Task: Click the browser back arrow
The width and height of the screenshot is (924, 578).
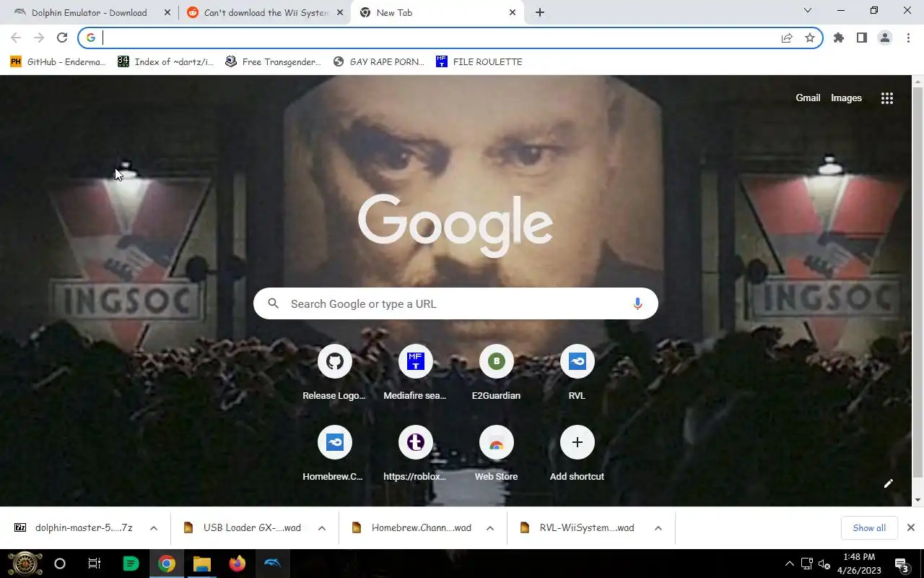Action: tap(16, 38)
